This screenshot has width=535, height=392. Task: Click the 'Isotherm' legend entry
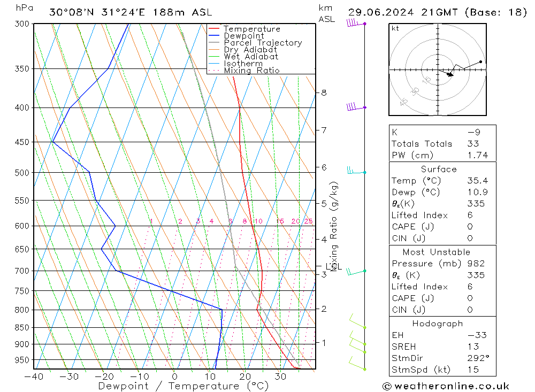tap(243, 64)
